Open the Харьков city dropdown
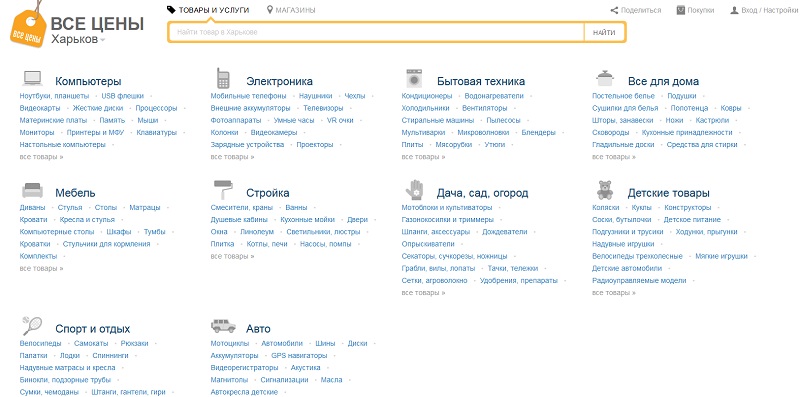 [78, 39]
